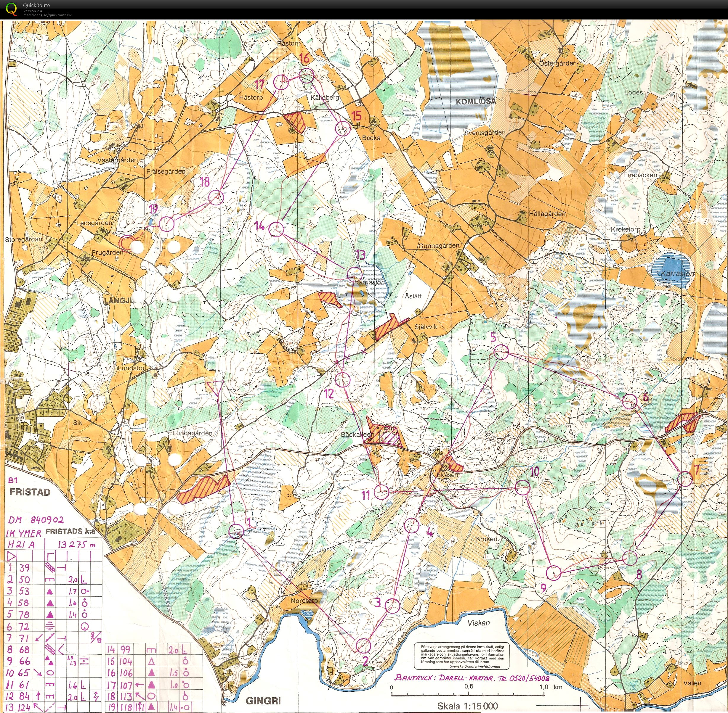Screen dimensions: 728x713
Task: Click the Lundagården place name
Action: point(192,433)
